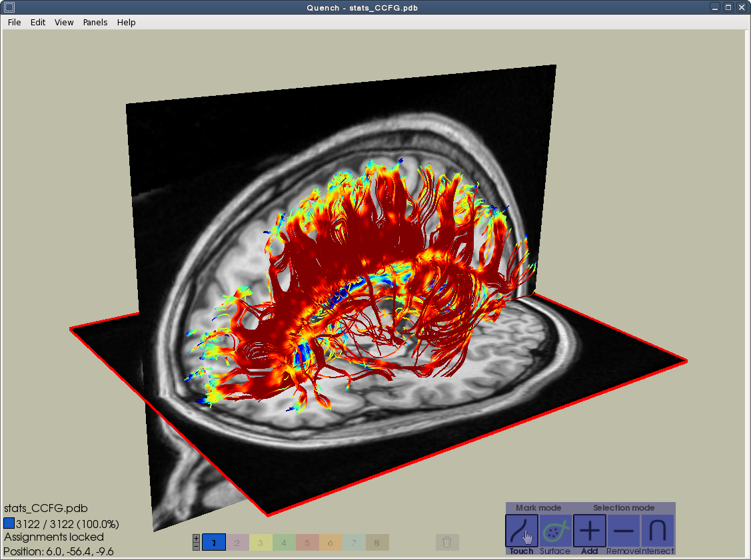This screenshot has height=560, width=751.
Task: Pick green fiber group 4
Action: (x=284, y=543)
